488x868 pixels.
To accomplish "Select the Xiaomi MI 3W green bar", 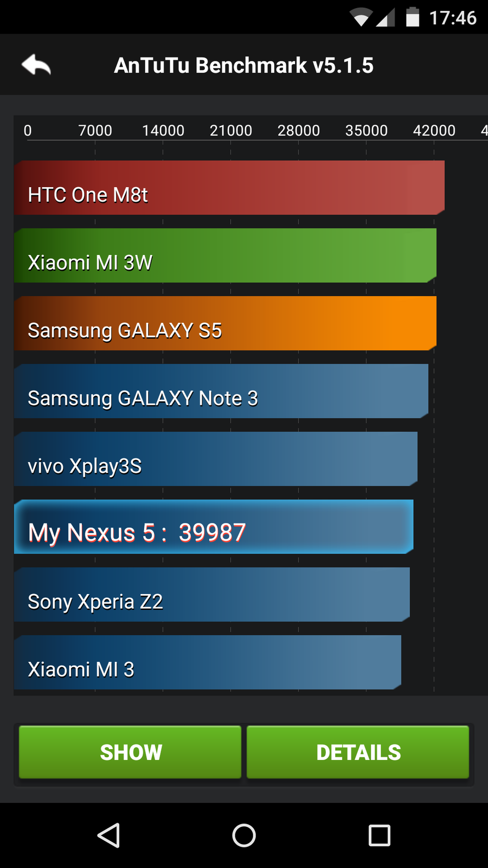I will (225, 256).
